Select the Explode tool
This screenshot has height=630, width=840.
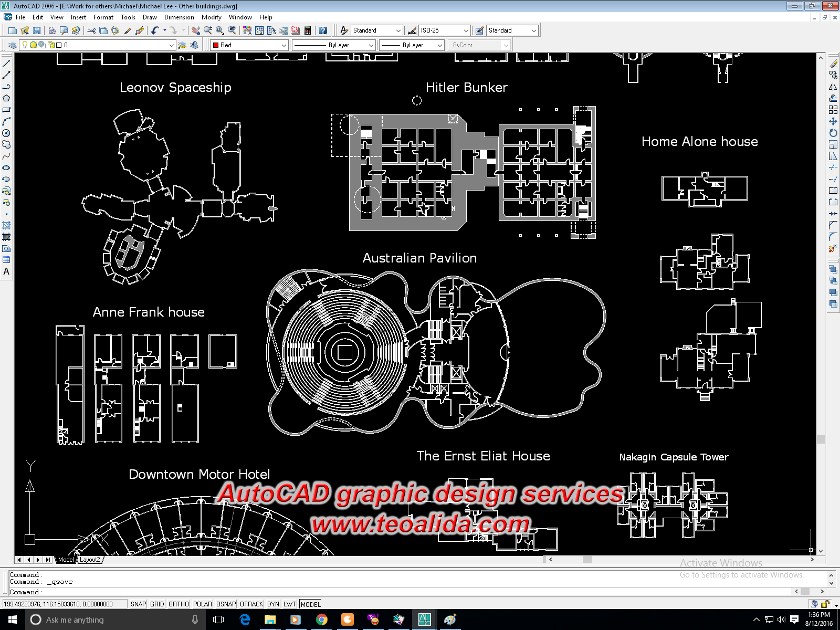click(833, 248)
